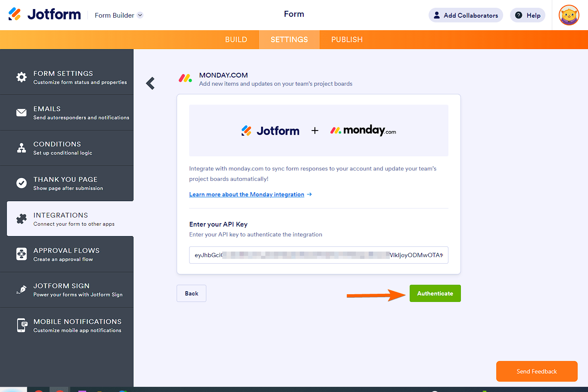Open the Monday integration learn more link
This screenshot has height=392, width=588.
pos(246,194)
